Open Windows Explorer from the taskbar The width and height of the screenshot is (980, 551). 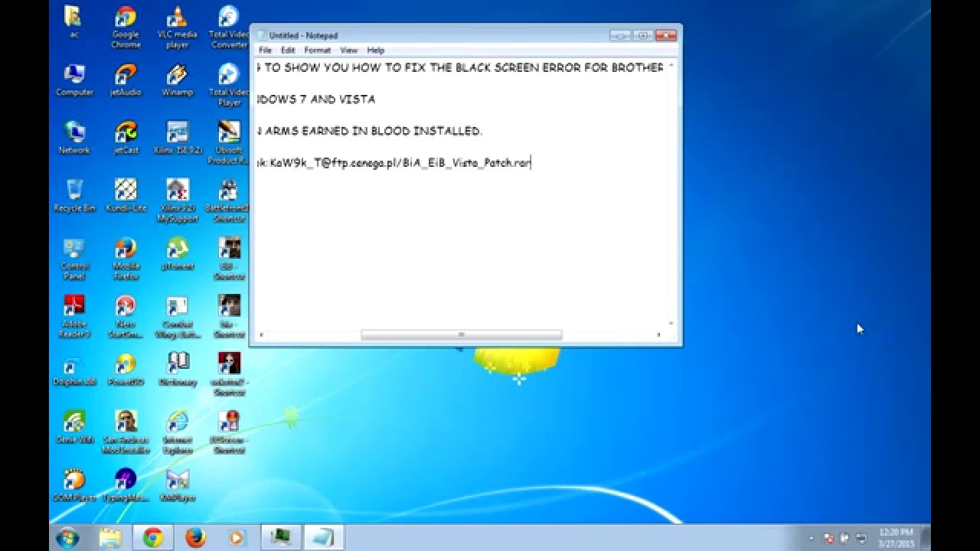tap(110, 537)
